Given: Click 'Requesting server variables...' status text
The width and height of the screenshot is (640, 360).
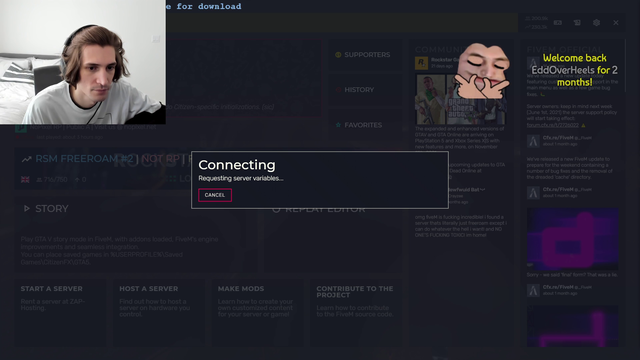Looking at the screenshot, I should [x=241, y=178].
